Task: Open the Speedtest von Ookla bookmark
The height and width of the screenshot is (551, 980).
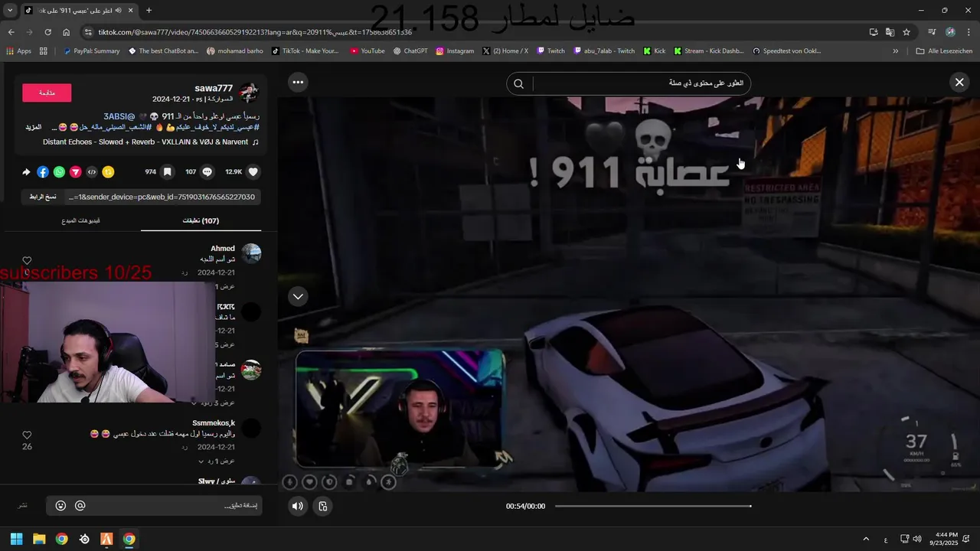Action: (x=786, y=51)
